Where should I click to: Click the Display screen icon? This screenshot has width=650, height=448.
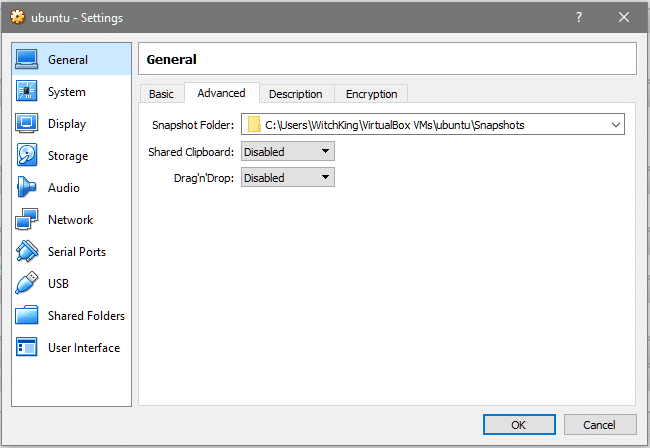point(27,123)
